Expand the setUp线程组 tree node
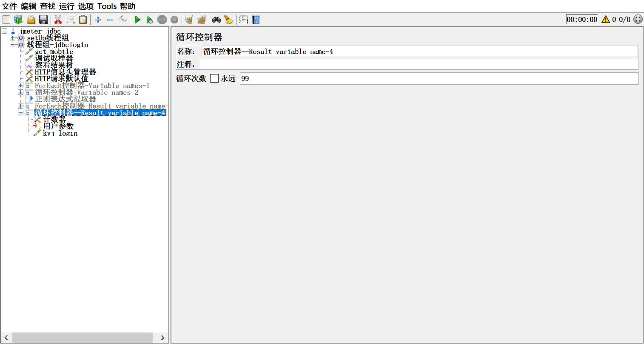The image size is (644, 344). coord(12,38)
